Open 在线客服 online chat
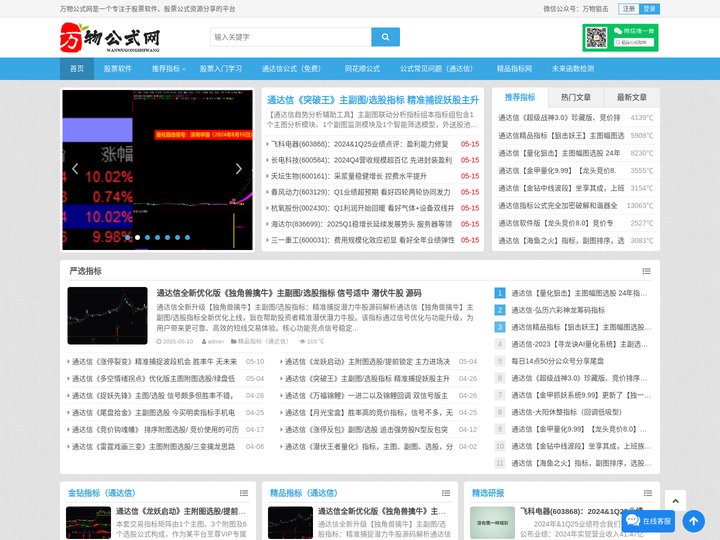The image size is (720, 540). click(x=648, y=521)
